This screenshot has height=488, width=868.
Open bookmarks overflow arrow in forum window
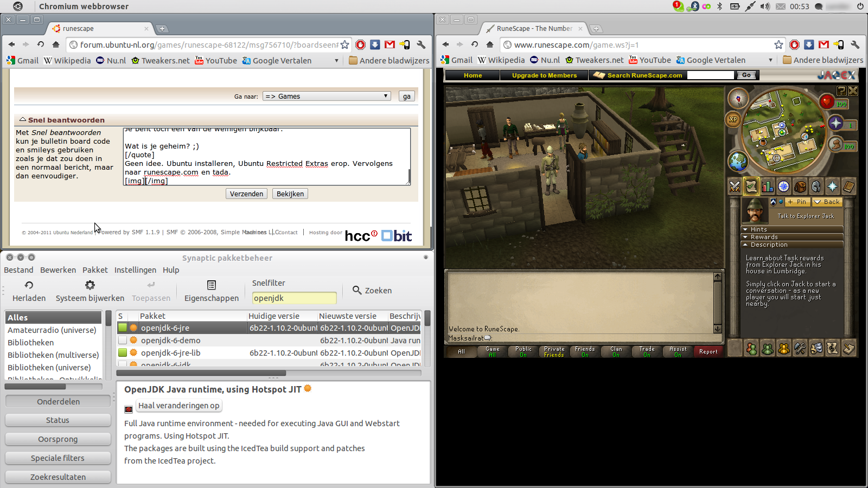(x=336, y=61)
